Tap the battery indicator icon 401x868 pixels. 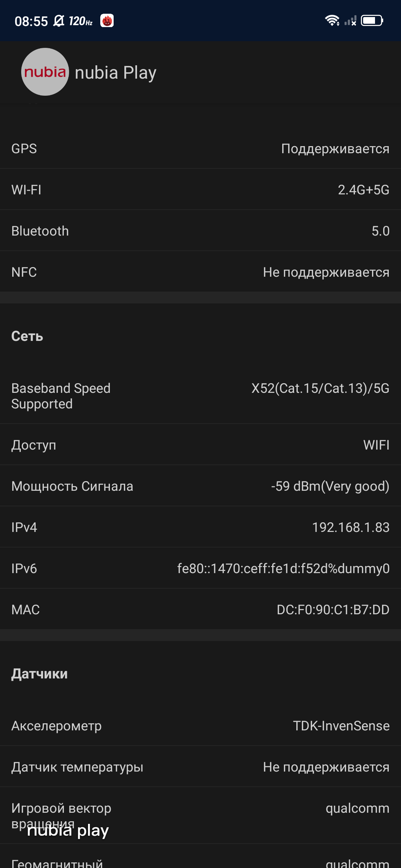click(x=372, y=20)
